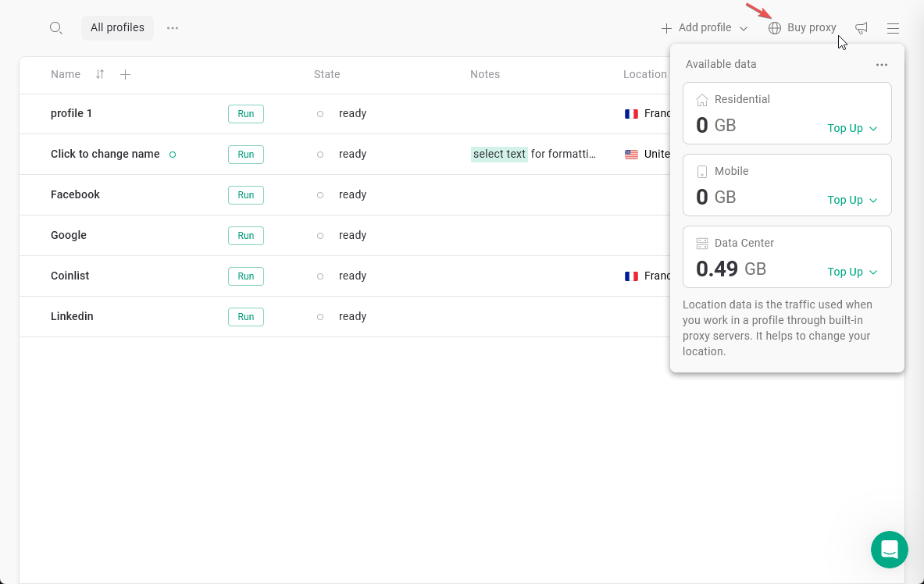Run the Click to change name profile
Image resolution: width=924 pixels, height=584 pixels.
click(246, 155)
